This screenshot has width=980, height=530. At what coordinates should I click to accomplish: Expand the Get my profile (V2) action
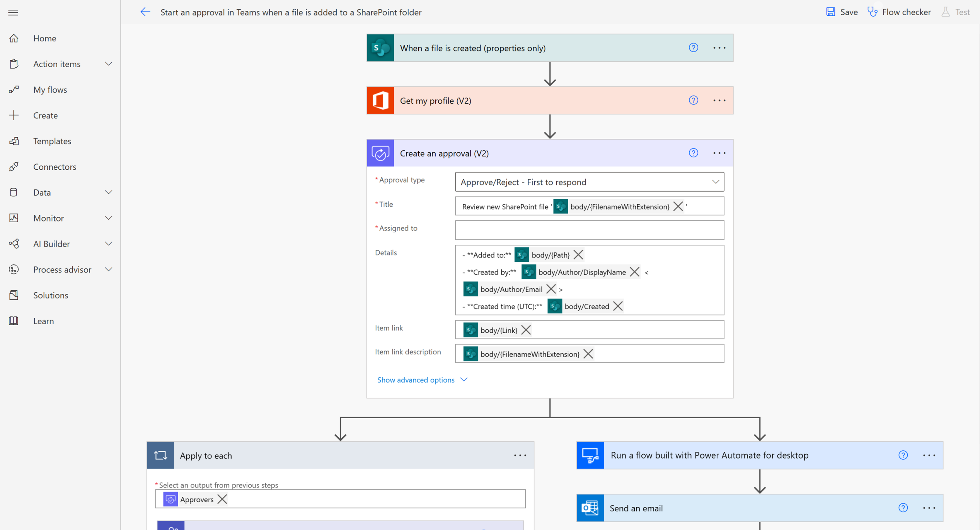tap(550, 101)
